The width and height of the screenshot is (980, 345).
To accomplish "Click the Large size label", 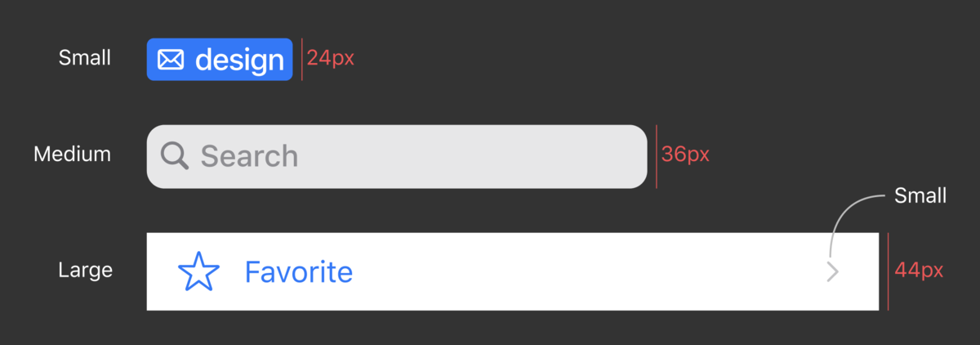I will coord(86,271).
